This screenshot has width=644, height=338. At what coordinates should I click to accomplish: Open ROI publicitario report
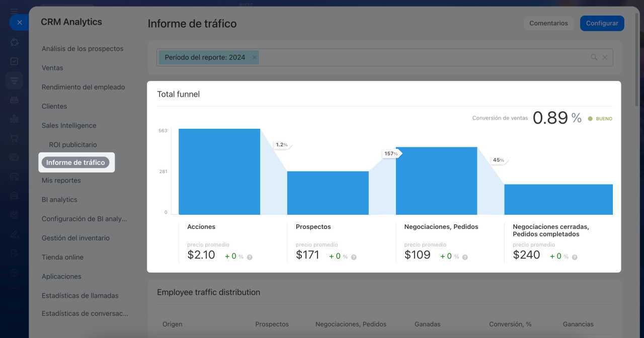pyautogui.click(x=73, y=144)
